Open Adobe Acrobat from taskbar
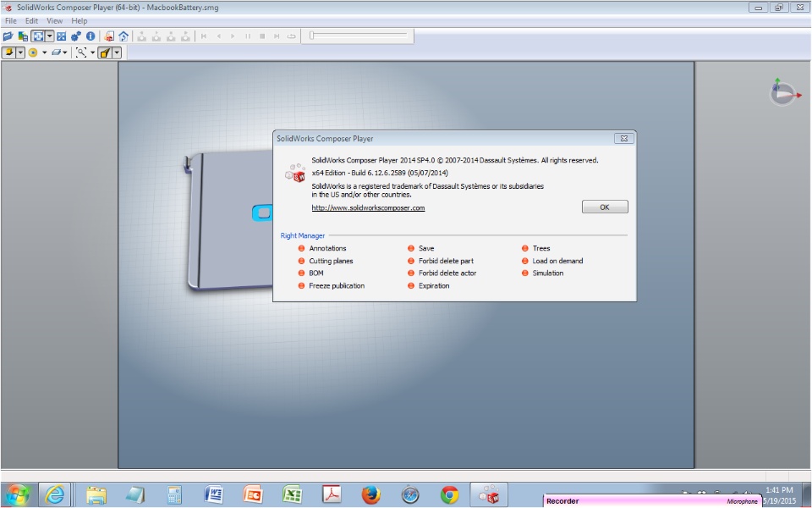Viewport: 812px width, 508px height. (332, 495)
